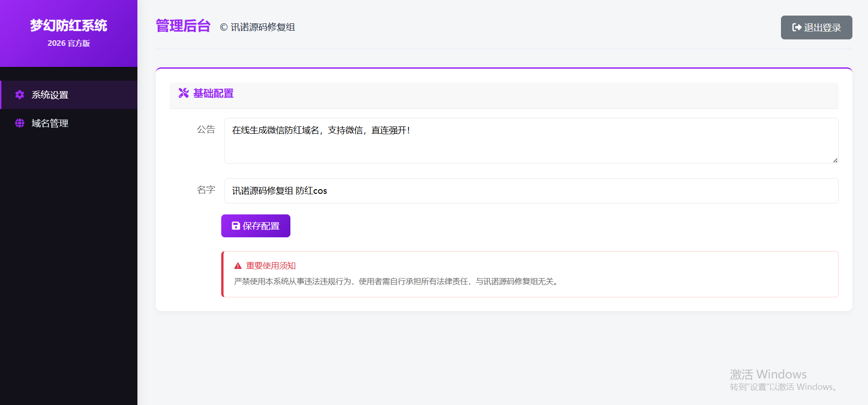Click into the 名字 input field

tap(531, 191)
